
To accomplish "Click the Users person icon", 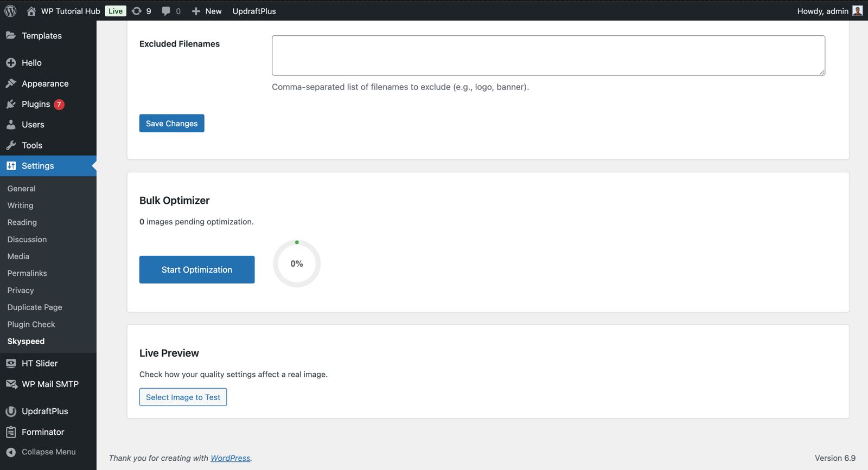I will tap(11, 125).
